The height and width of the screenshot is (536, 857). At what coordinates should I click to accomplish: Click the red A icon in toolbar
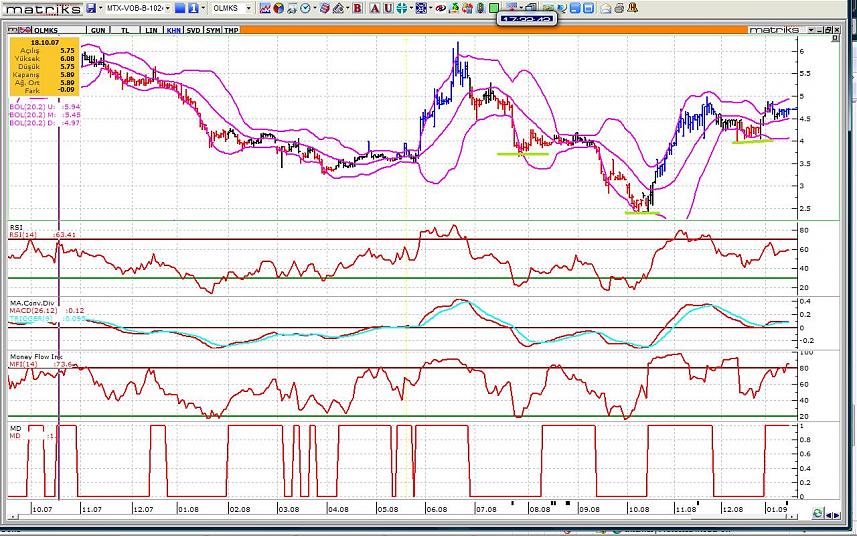[x=373, y=8]
